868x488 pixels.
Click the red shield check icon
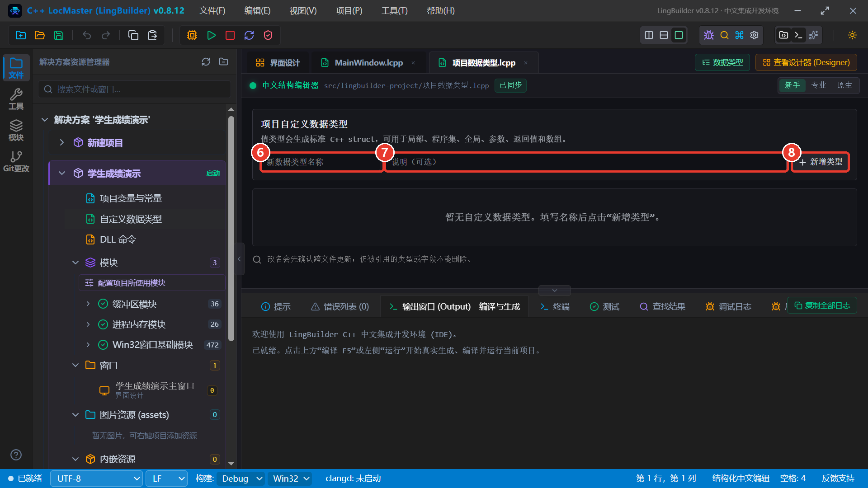[x=268, y=35]
